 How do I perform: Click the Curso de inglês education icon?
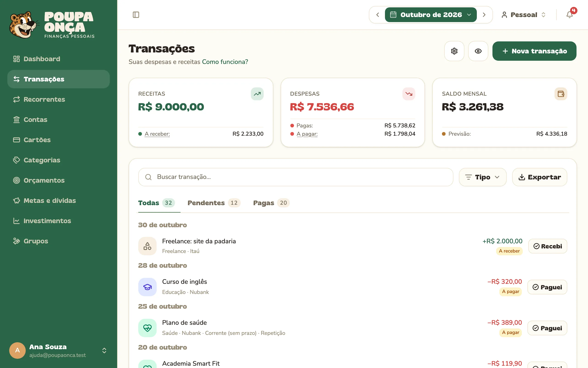coord(147,287)
